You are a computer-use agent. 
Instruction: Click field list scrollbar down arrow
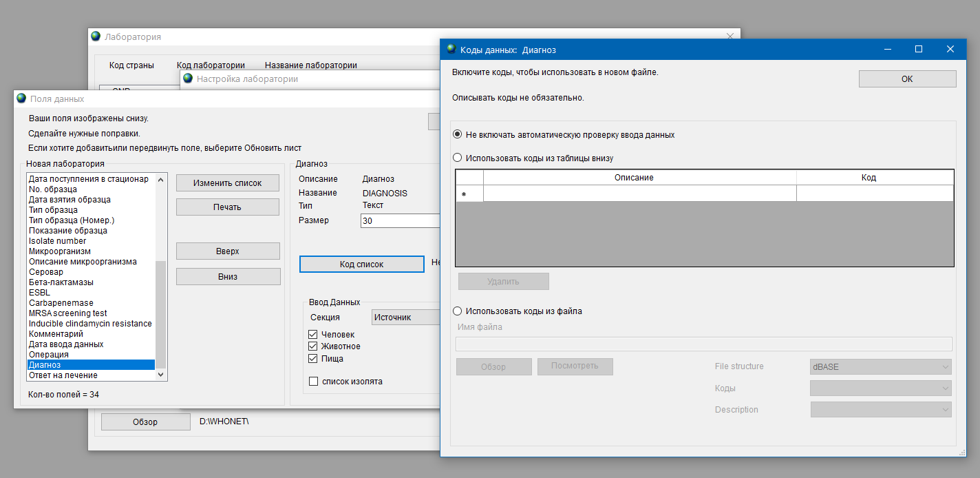pos(162,375)
